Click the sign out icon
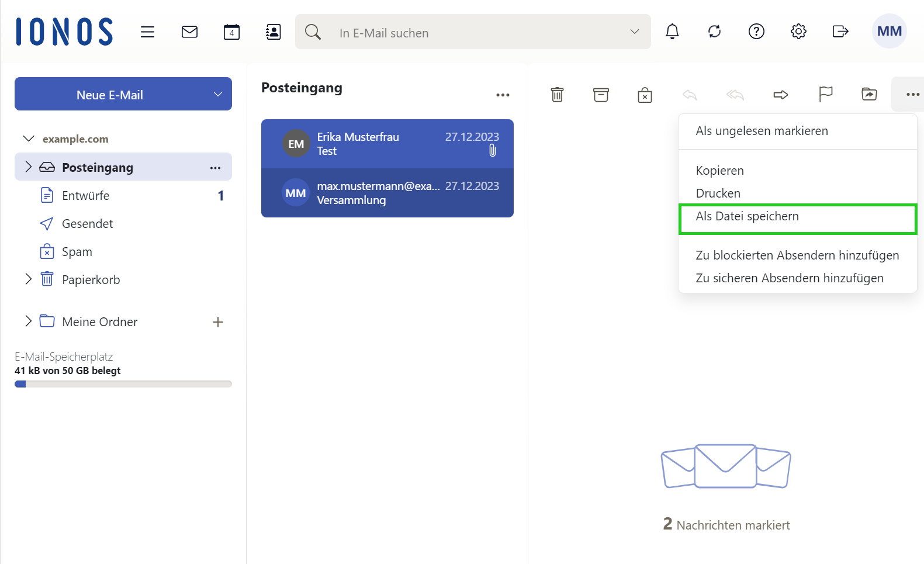Screen dimensions: 924x564 click(x=840, y=32)
